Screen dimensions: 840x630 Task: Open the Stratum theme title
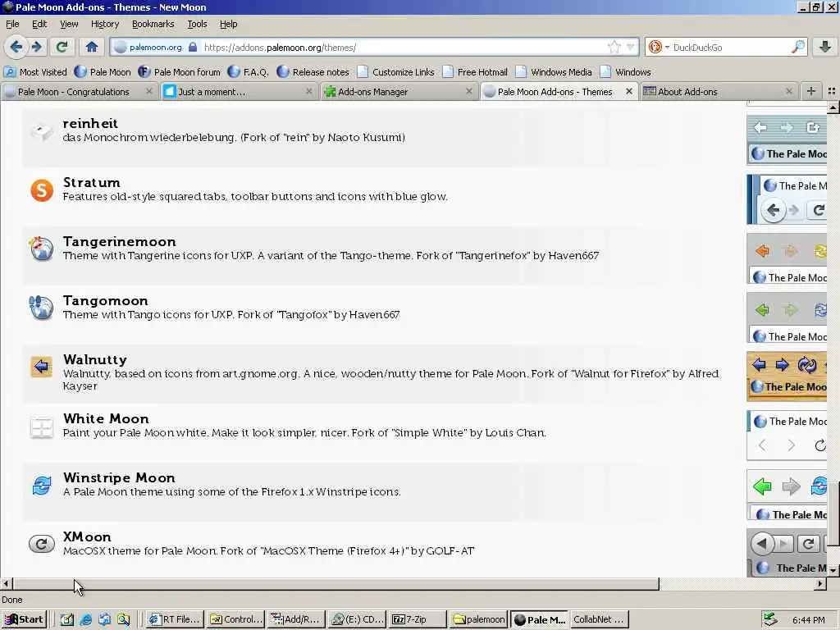[x=92, y=182]
